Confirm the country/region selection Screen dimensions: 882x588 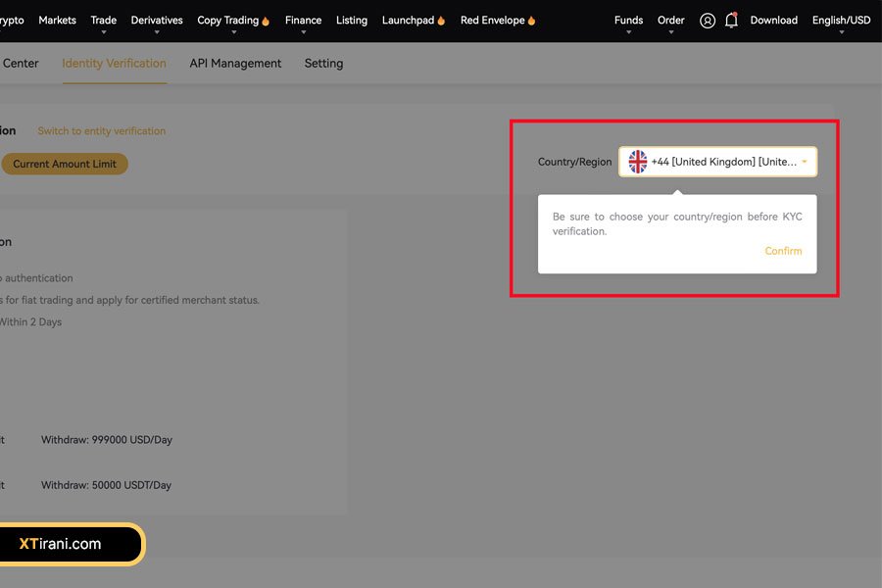click(783, 251)
